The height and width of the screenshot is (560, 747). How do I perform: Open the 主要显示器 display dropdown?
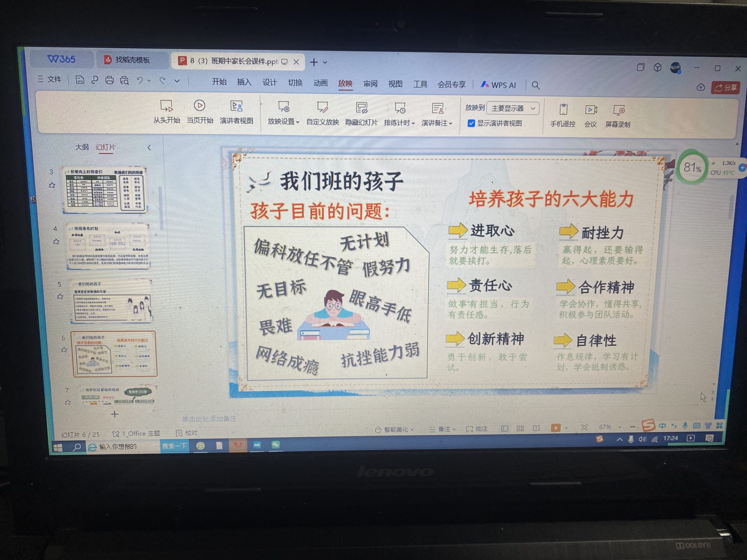point(513,108)
